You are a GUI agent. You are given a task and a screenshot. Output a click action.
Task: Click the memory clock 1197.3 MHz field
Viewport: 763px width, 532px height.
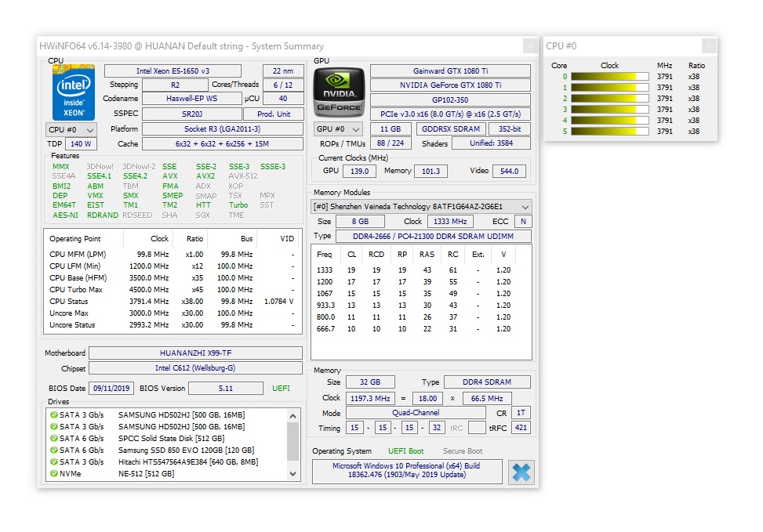tap(370, 398)
